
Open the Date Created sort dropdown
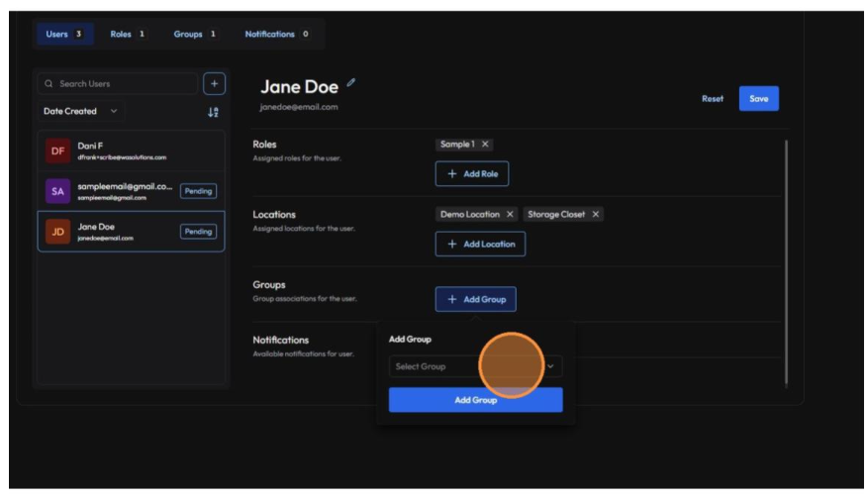pyautogui.click(x=81, y=111)
